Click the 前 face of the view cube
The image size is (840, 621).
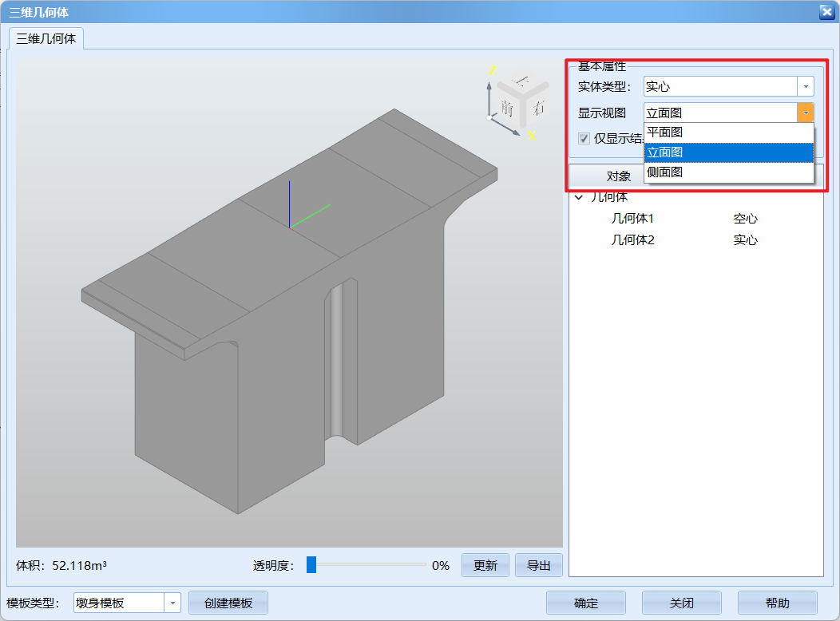[x=508, y=108]
